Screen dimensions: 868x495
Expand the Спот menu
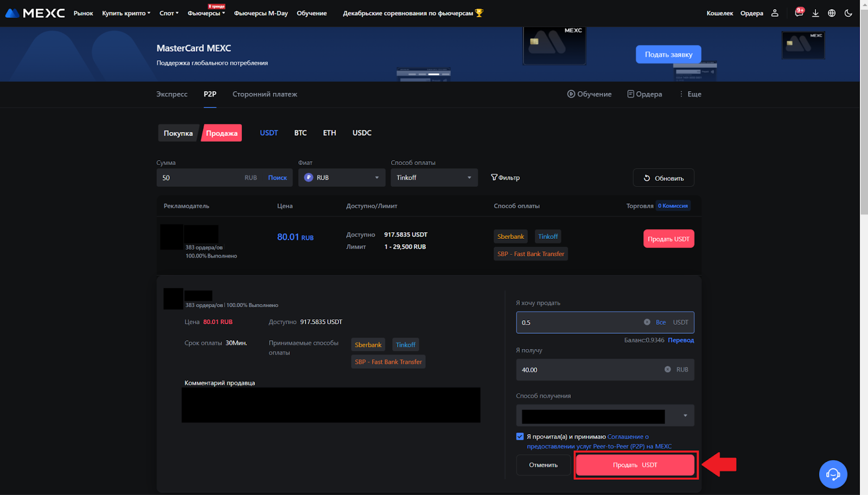(x=169, y=13)
